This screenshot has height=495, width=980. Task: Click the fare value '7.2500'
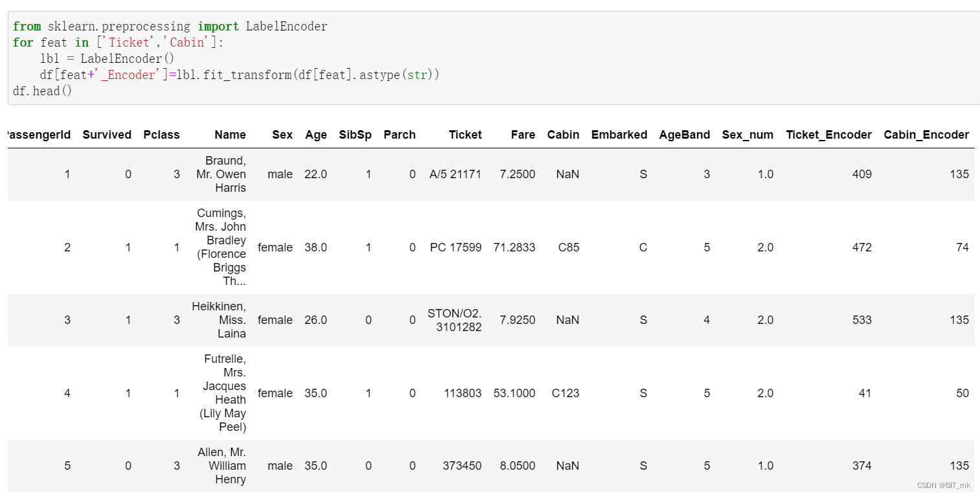pos(518,174)
